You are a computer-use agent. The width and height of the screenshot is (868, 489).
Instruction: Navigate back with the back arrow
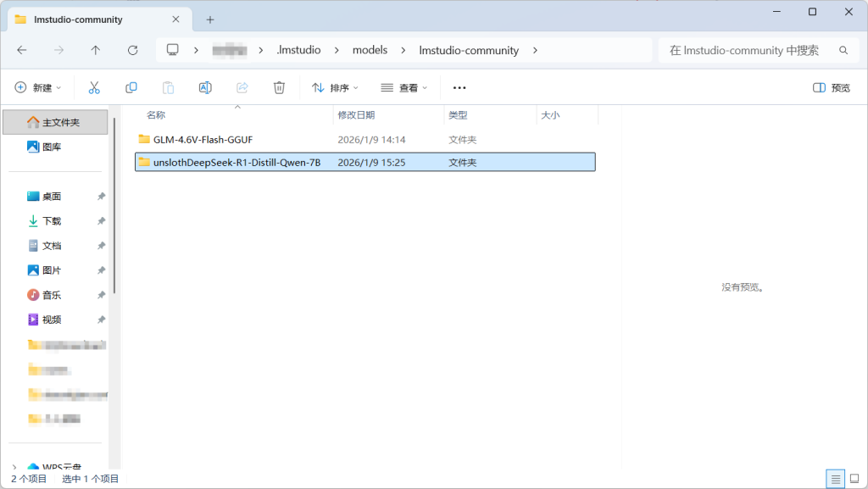pos(22,50)
